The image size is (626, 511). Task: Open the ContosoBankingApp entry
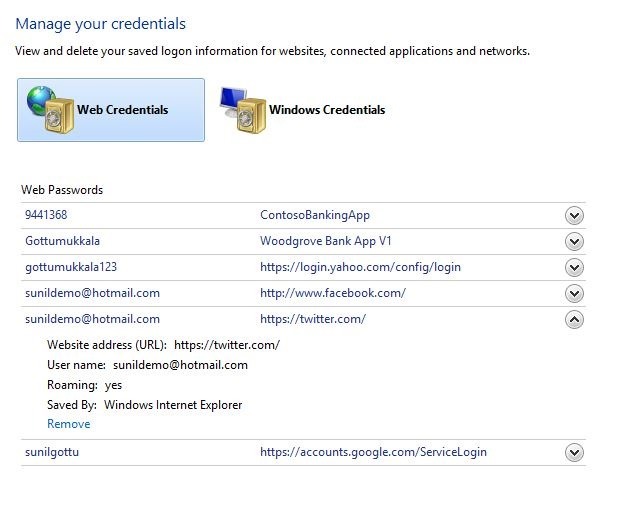pos(314,215)
